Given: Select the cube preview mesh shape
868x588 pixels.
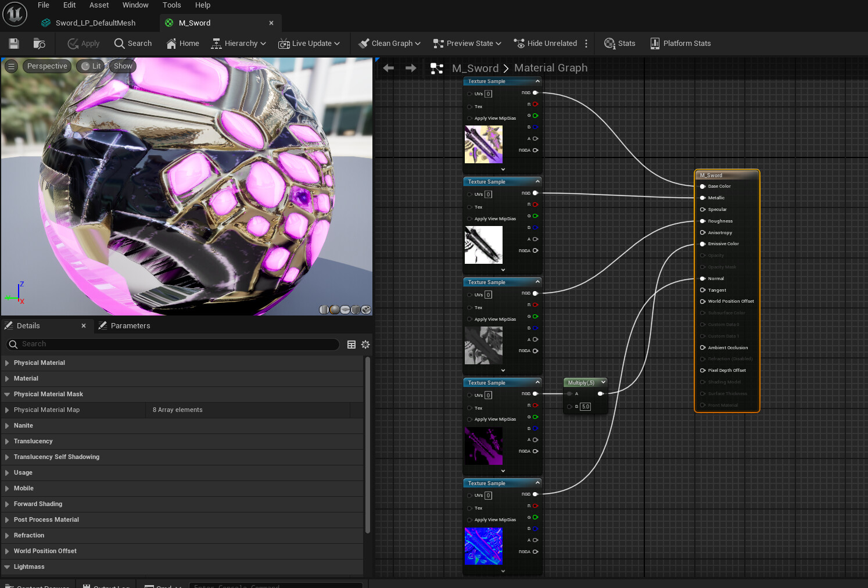Looking at the screenshot, I should 356,310.
